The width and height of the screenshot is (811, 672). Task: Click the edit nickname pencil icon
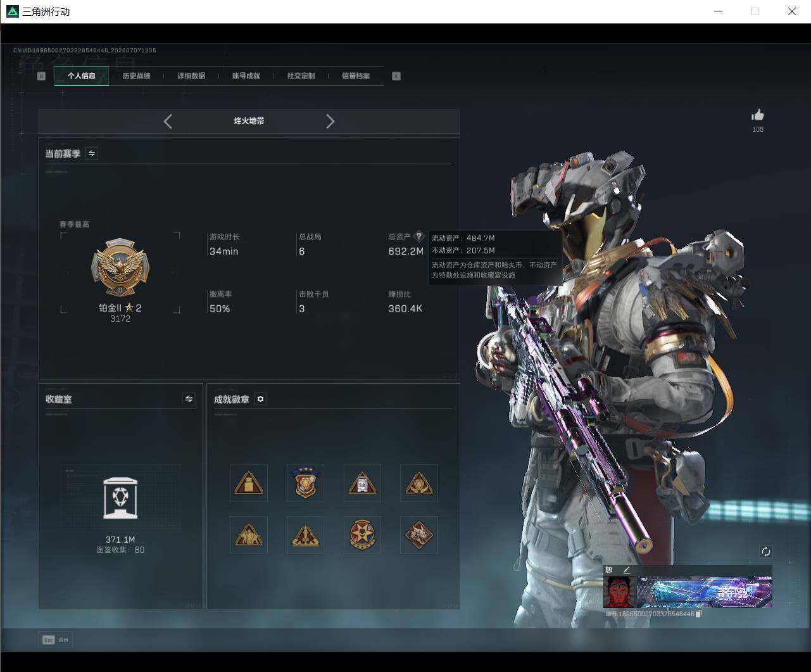click(626, 570)
